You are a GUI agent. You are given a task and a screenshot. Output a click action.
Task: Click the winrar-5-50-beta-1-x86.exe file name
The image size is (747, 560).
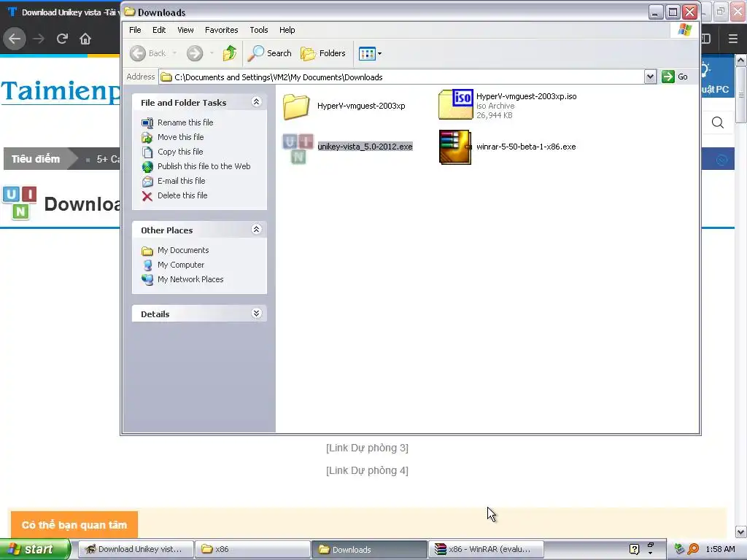click(x=526, y=147)
